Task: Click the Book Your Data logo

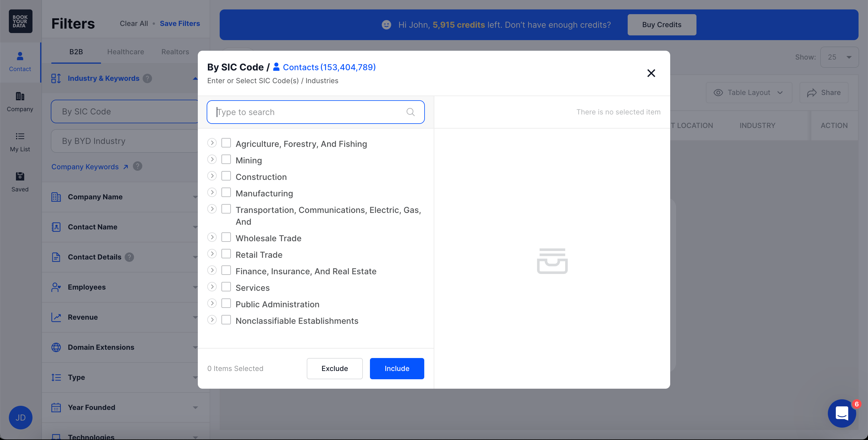Action: [20, 21]
